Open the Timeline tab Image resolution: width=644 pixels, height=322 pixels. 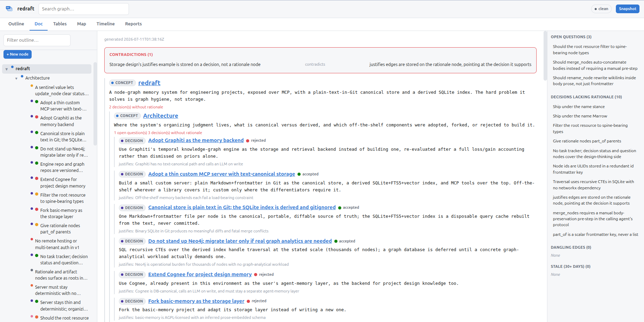(x=106, y=24)
